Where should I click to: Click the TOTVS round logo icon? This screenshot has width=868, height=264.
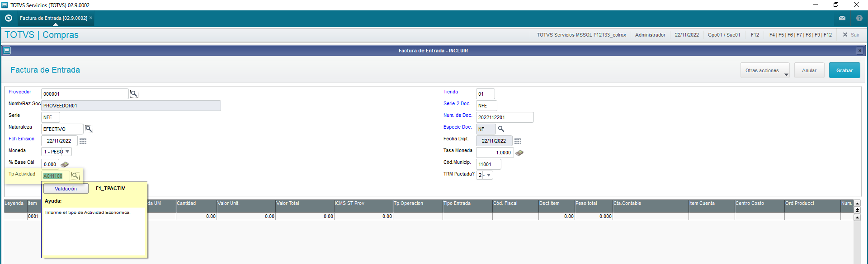8,18
